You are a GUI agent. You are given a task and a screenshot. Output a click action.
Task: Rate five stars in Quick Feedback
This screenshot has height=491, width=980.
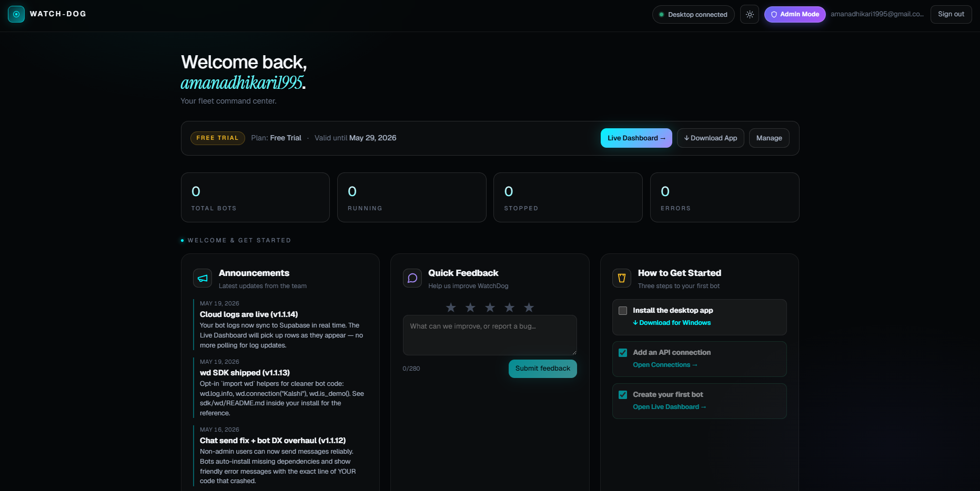529,308
